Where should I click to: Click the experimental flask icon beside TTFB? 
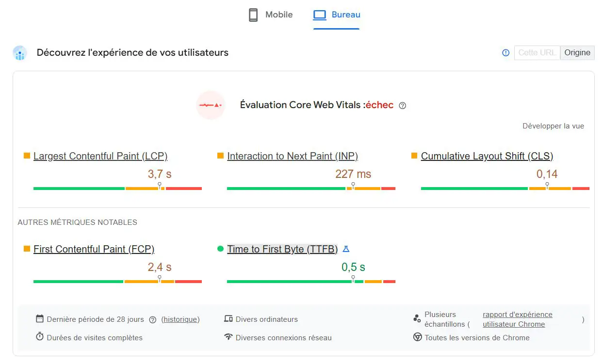[x=346, y=249]
